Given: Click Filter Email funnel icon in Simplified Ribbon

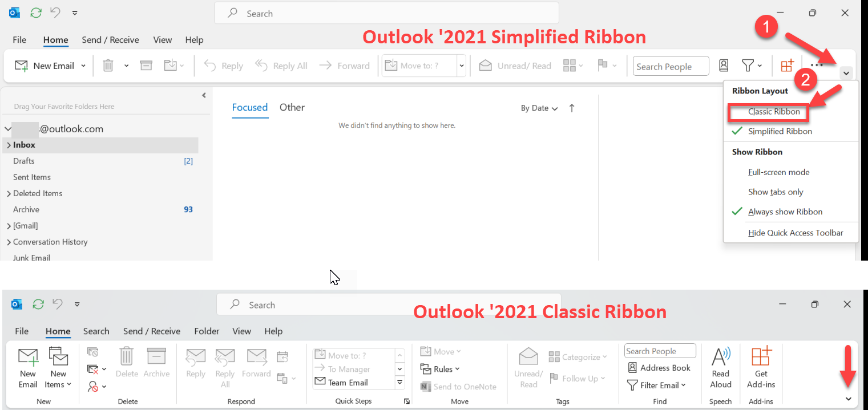Looking at the screenshot, I should [748, 66].
